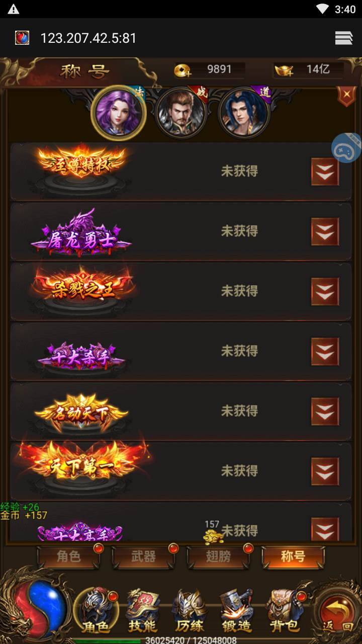
Task: Select the warrior character portrait
Action: pyautogui.click(x=181, y=113)
